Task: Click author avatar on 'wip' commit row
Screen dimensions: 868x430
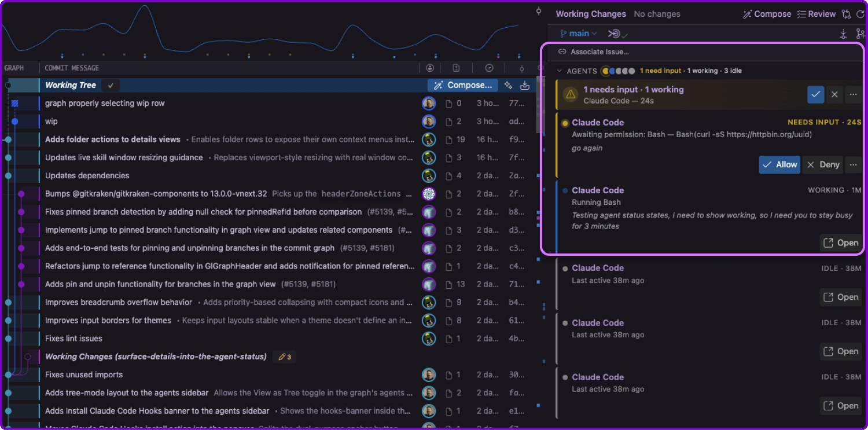Action: tap(429, 122)
